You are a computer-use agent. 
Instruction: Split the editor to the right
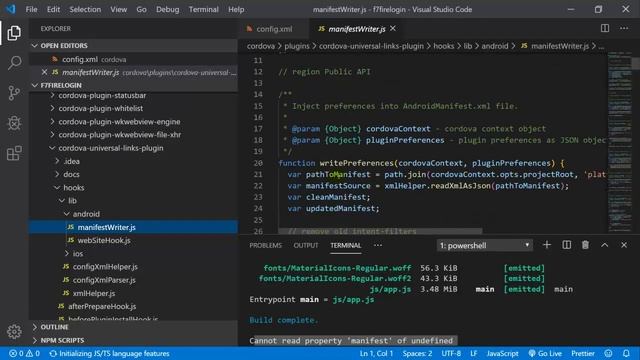tap(605, 28)
